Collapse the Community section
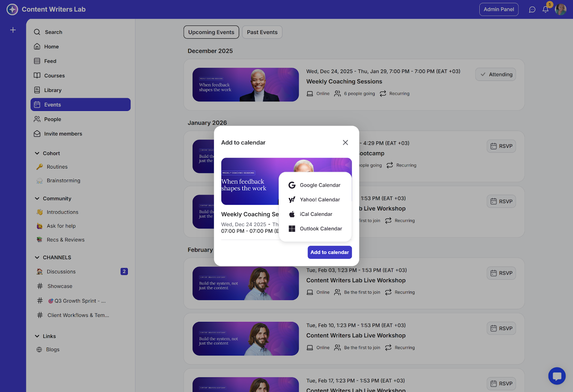Viewport: 573px width, 392px height. point(37,198)
